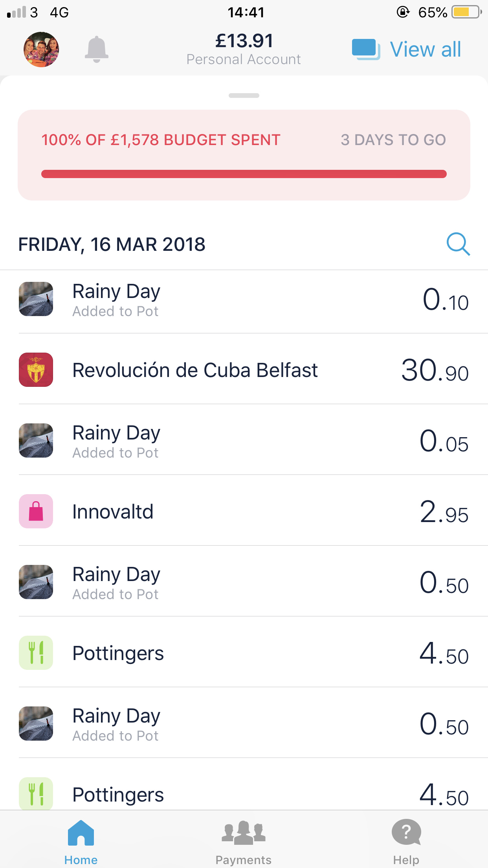The image size is (488, 868).
Task: Tap the profile photo avatar
Action: [x=41, y=50]
